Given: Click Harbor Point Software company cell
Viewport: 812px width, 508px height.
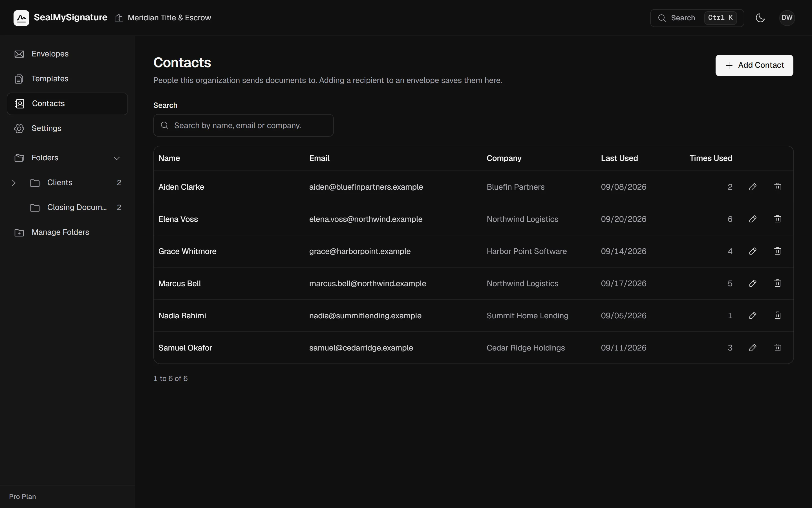Looking at the screenshot, I should (526, 251).
